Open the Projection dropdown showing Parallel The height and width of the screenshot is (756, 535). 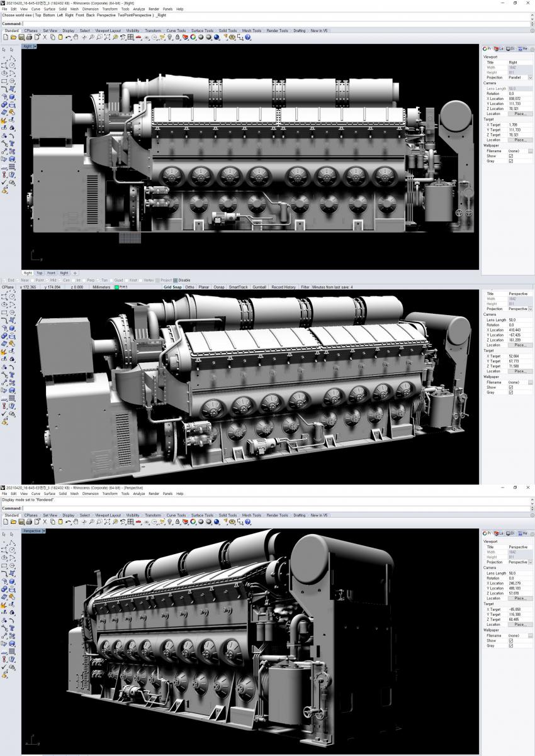coord(530,77)
